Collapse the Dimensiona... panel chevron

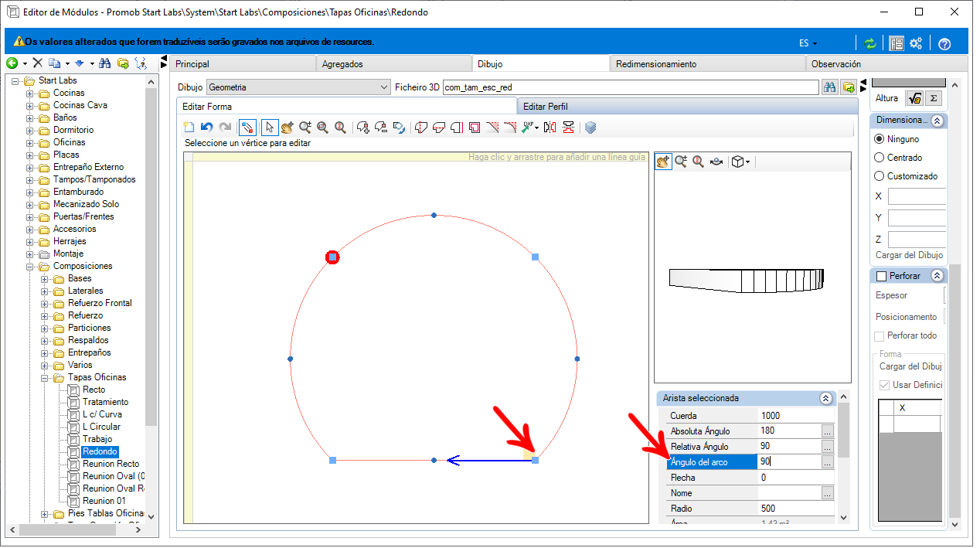[x=937, y=121]
